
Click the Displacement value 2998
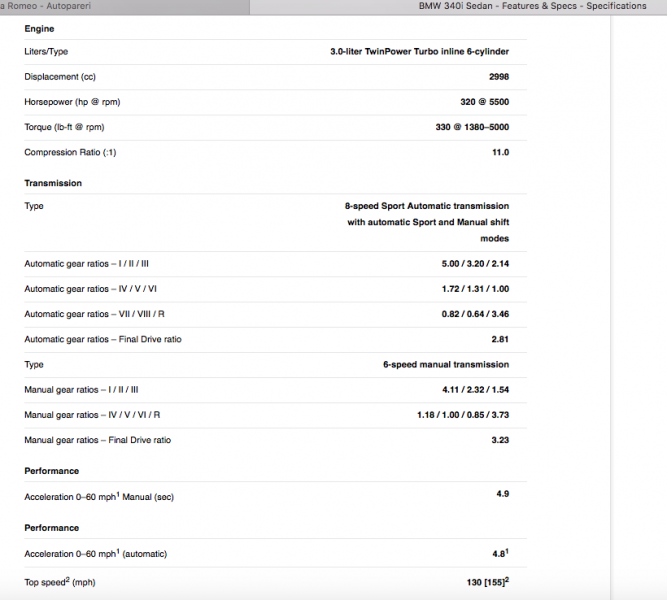(498, 76)
